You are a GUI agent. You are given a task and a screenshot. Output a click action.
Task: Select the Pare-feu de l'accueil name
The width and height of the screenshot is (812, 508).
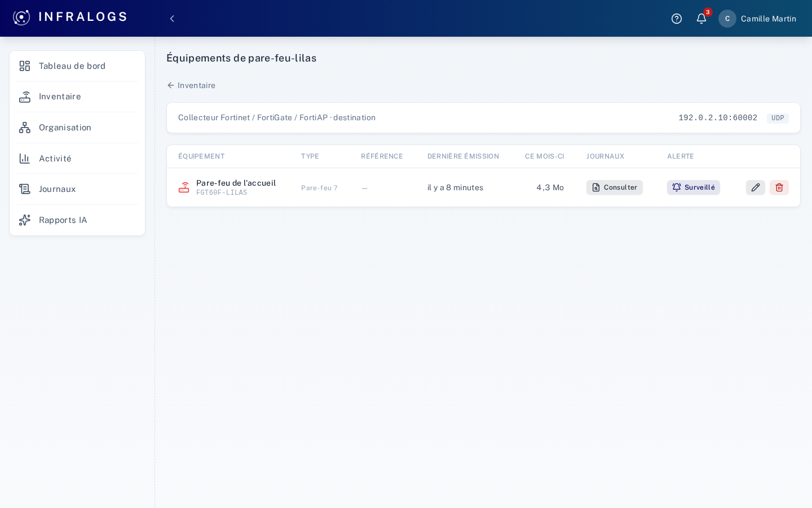coord(236,183)
